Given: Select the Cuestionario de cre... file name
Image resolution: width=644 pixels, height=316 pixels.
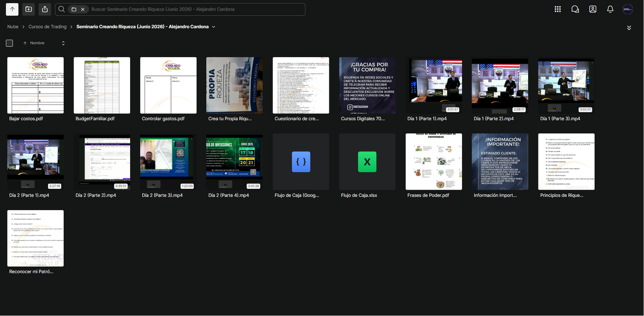Looking at the screenshot, I should 297,119.
